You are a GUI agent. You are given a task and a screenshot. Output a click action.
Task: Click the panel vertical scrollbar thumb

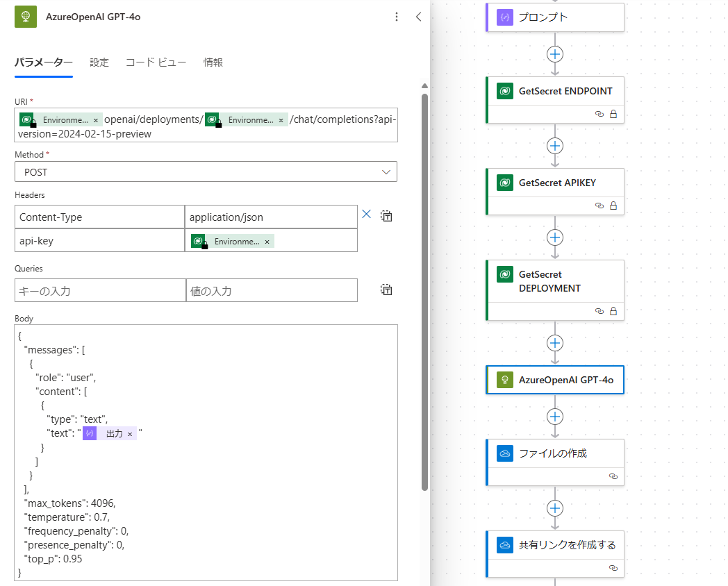click(424, 292)
